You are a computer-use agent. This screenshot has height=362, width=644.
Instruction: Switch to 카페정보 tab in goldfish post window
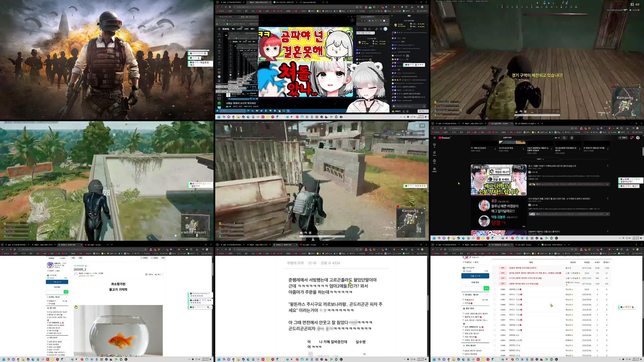[51, 258]
